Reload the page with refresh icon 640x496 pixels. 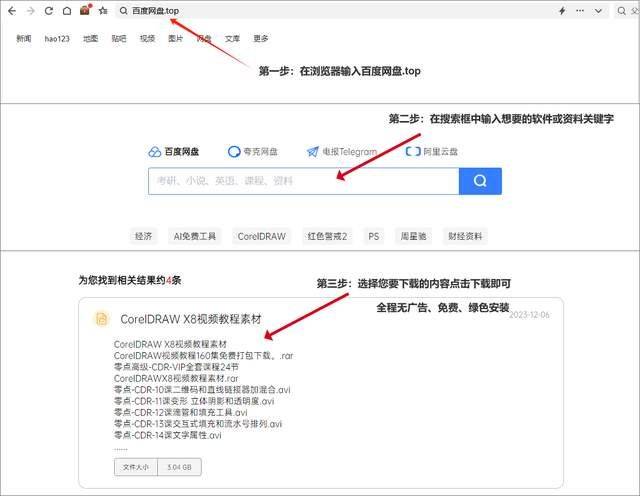49,11
